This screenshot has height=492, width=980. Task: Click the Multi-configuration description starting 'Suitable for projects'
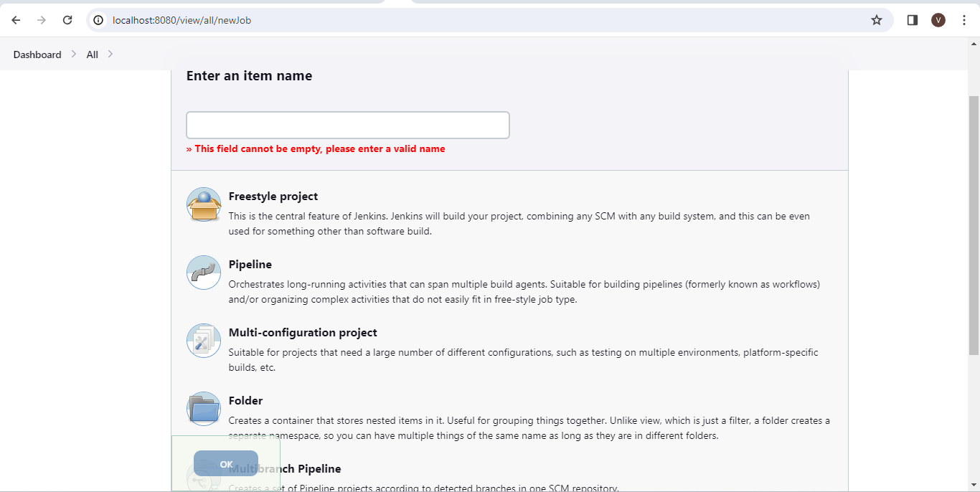pos(524,360)
